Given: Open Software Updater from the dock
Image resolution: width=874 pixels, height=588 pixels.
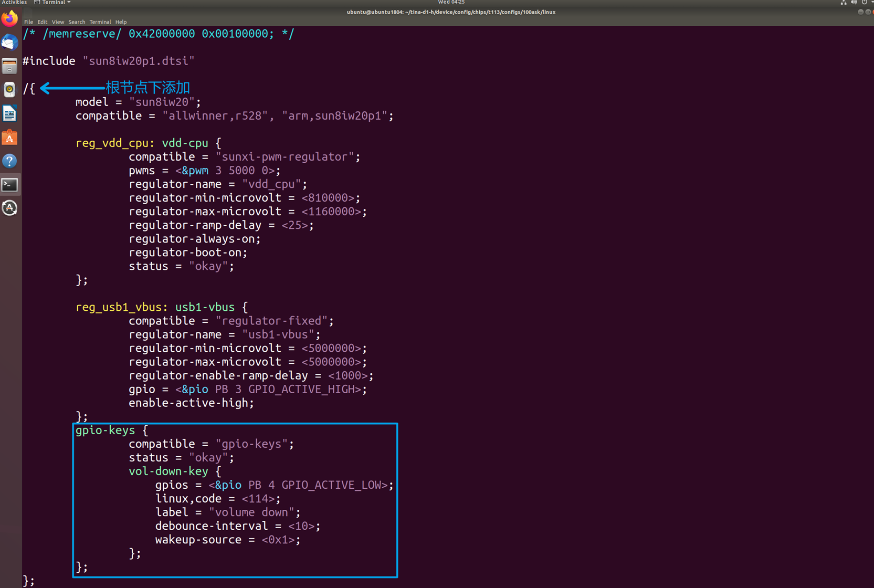Looking at the screenshot, I should tap(9, 208).
